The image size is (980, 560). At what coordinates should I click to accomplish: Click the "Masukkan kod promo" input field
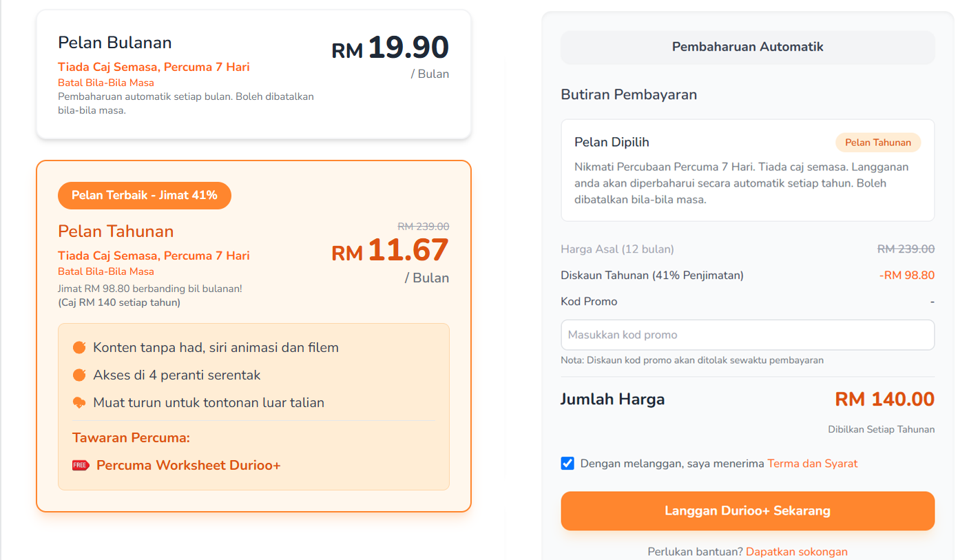click(747, 335)
